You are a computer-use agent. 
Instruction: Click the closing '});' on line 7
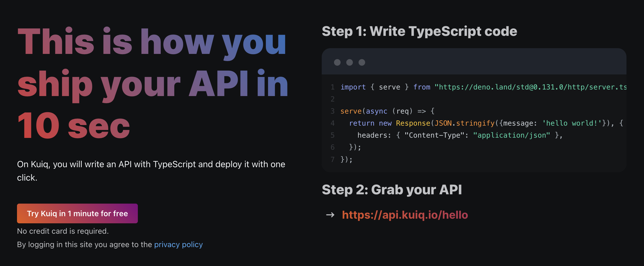[x=346, y=159]
